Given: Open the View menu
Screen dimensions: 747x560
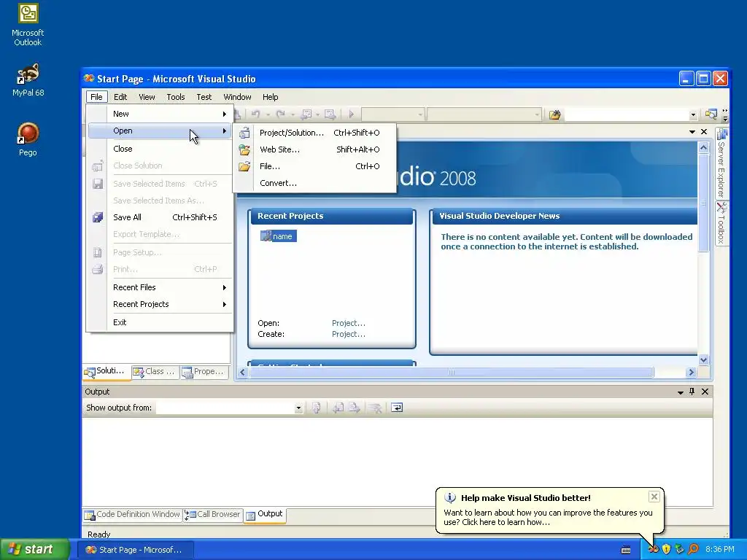Looking at the screenshot, I should pos(147,97).
